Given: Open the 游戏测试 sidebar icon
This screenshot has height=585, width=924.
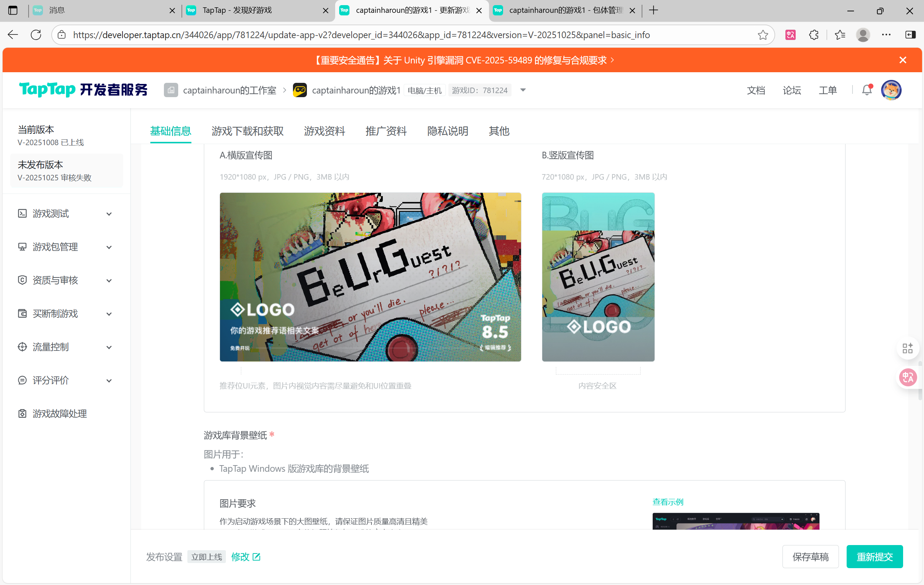Looking at the screenshot, I should [22, 213].
